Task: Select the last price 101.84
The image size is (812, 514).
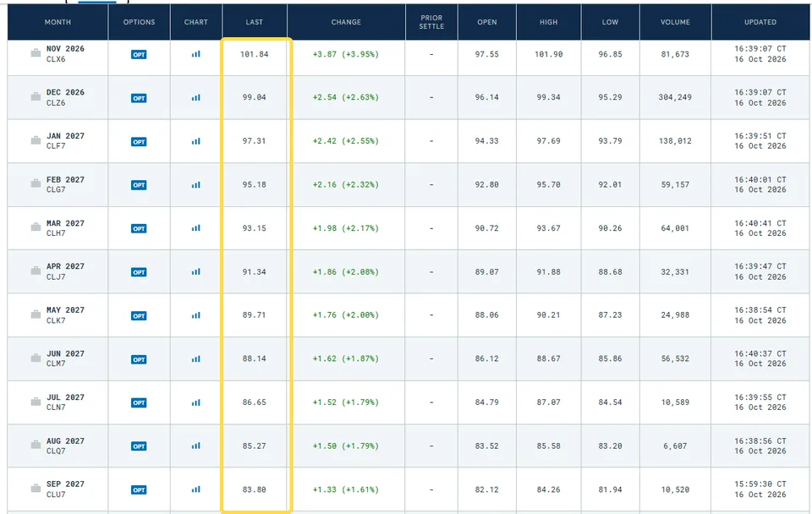Action: pyautogui.click(x=255, y=54)
